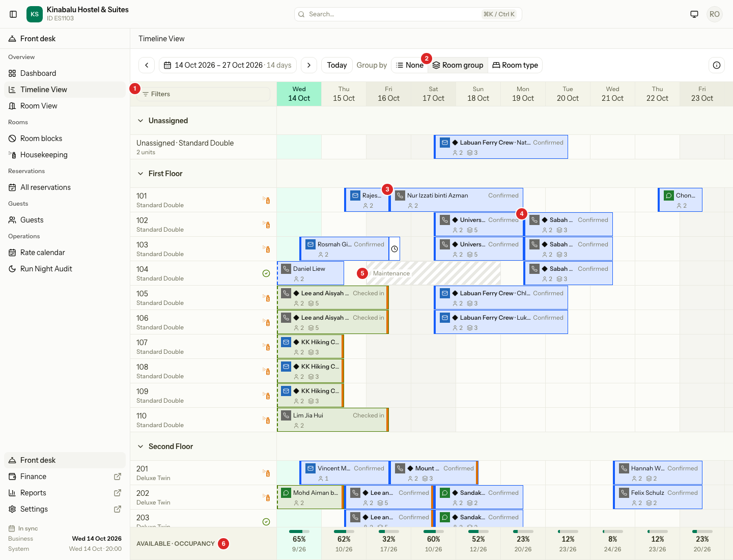Collapse the Unassigned section
This screenshot has height=560, width=733.
140,121
